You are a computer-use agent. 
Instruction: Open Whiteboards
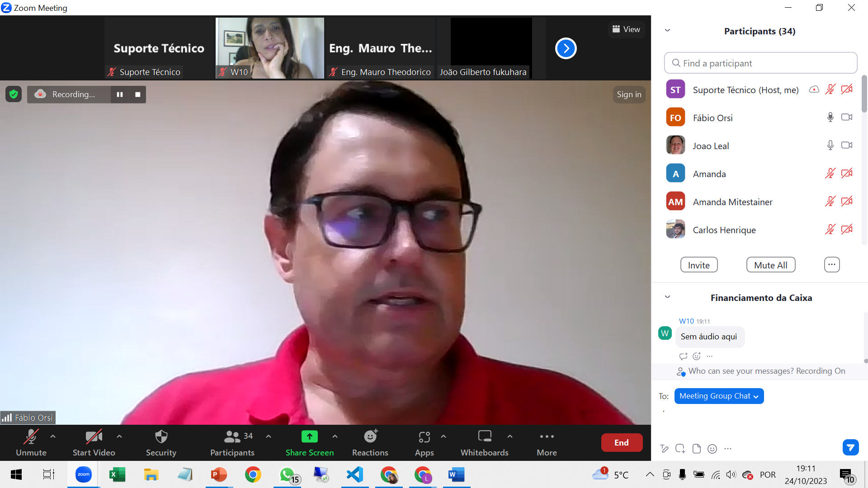click(484, 443)
